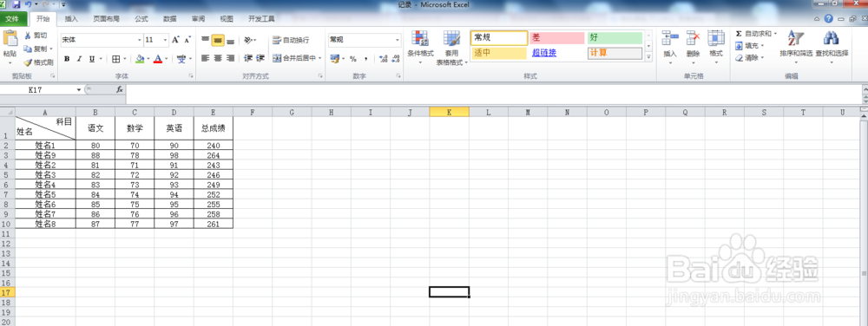
Task: Click the Help question mark icon
Action: tap(829, 18)
